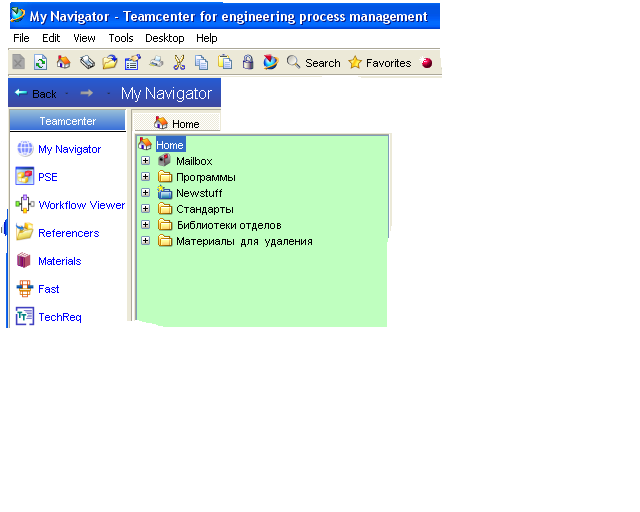Click the Search button in toolbar

[x=313, y=63]
